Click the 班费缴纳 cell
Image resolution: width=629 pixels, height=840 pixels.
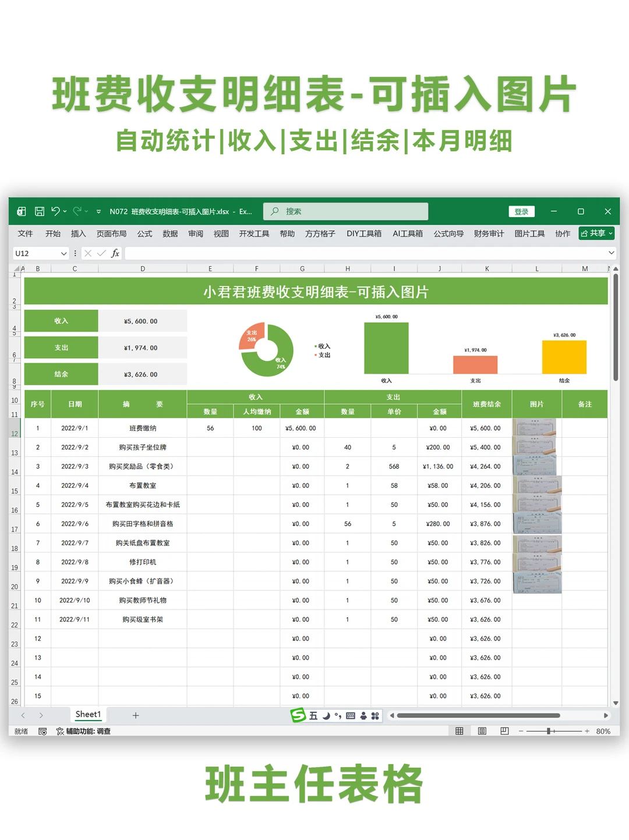143,428
